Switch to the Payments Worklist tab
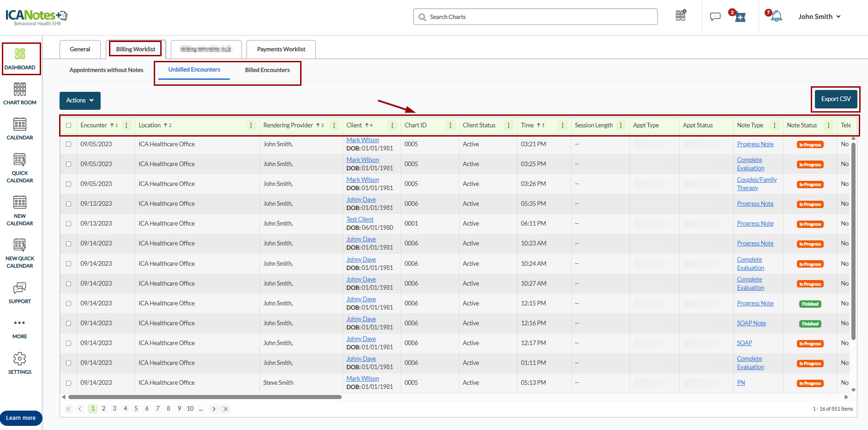 tap(281, 49)
